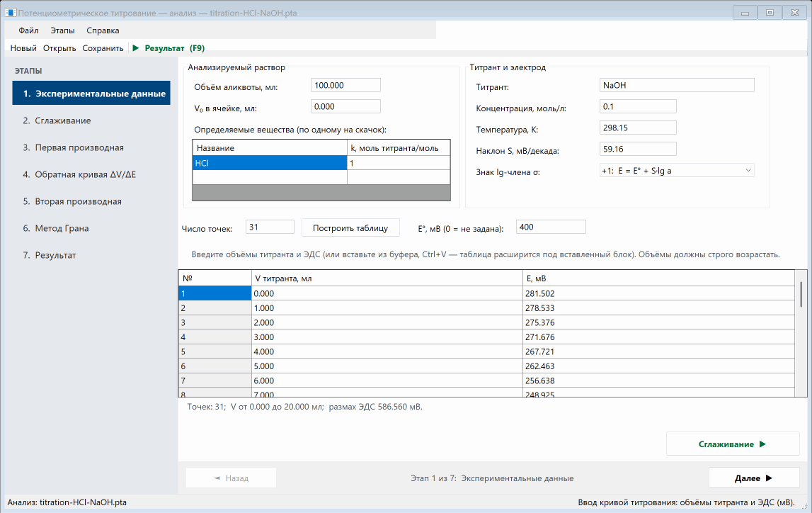
Task: Select stage 5 Вторая производная
Action: tap(91, 201)
